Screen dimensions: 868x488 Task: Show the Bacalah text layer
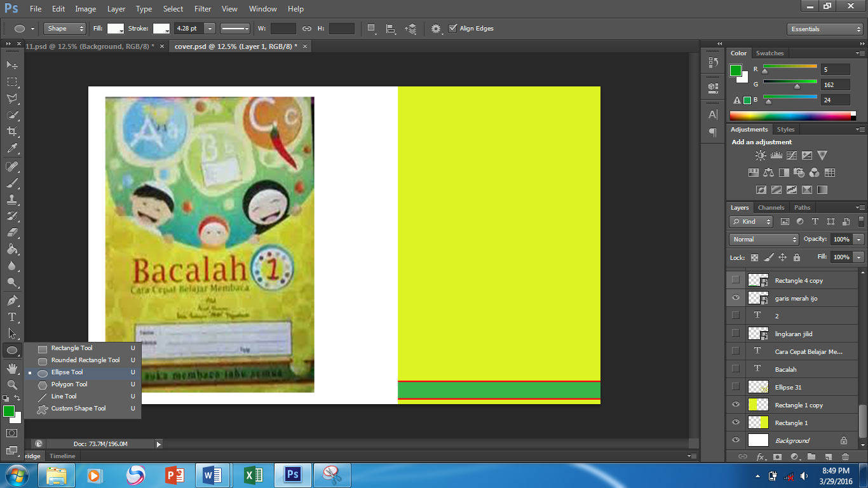click(x=736, y=369)
